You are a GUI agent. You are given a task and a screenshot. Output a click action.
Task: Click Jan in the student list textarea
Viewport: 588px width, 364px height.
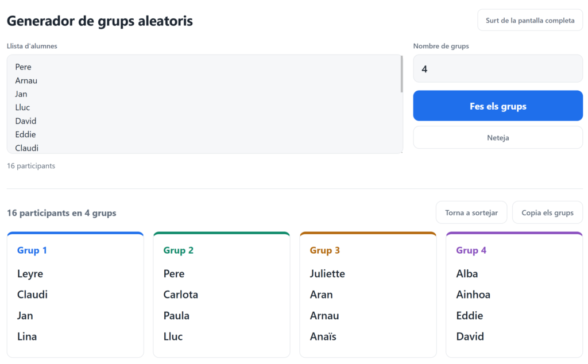(21, 94)
